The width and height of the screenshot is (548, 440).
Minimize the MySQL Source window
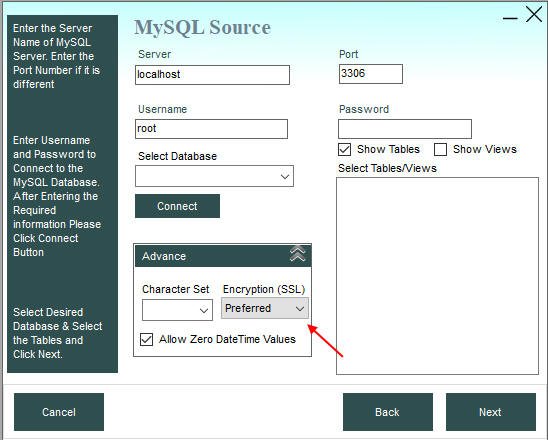click(x=510, y=18)
